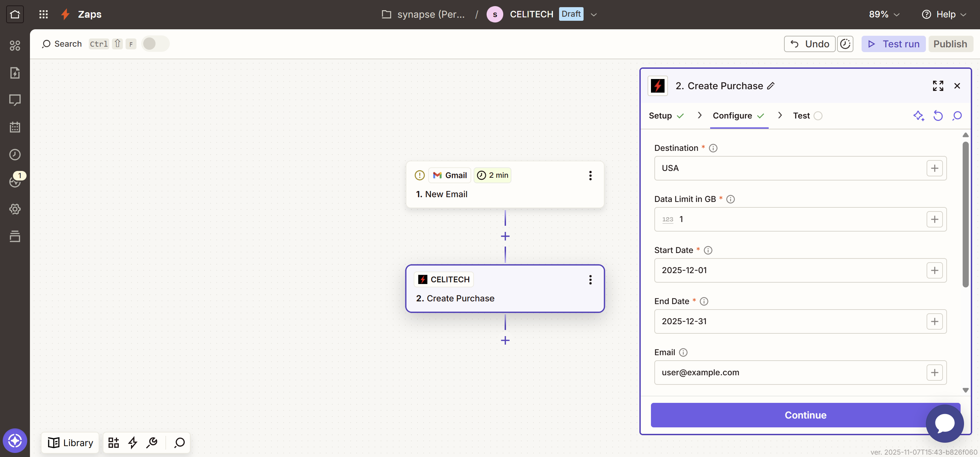980x457 pixels.
Task: Open field search in the Create Purchase panel
Action: tap(958, 115)
